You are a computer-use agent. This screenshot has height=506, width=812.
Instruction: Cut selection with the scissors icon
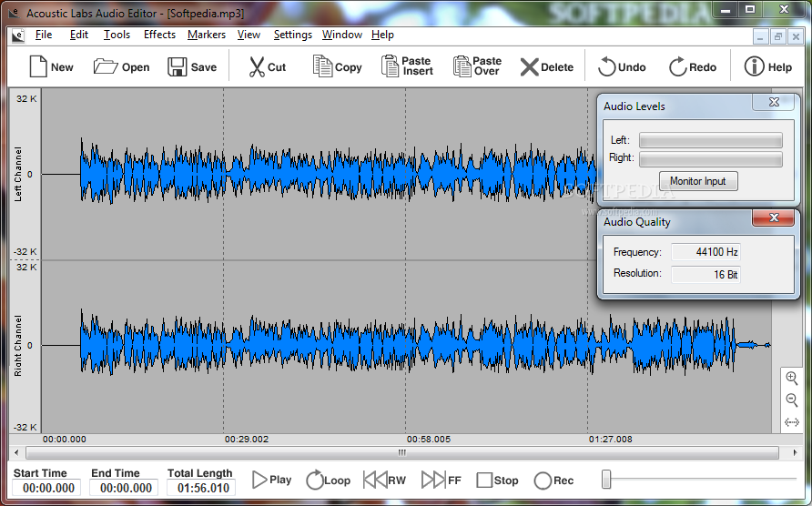268,66
